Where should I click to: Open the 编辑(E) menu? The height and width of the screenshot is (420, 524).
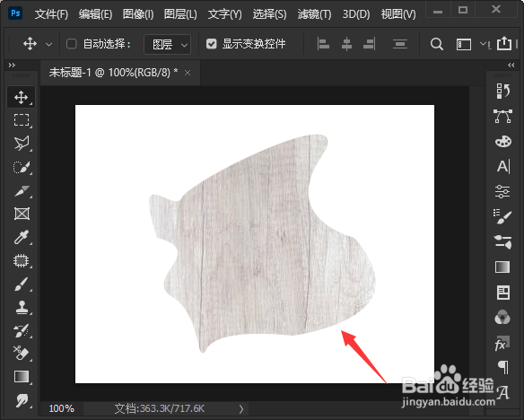tap(95, 14)
